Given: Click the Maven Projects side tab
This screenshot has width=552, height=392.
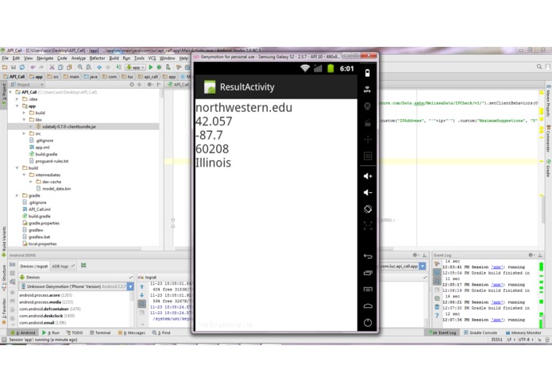Looking at the screenshot, I should 548,101.
